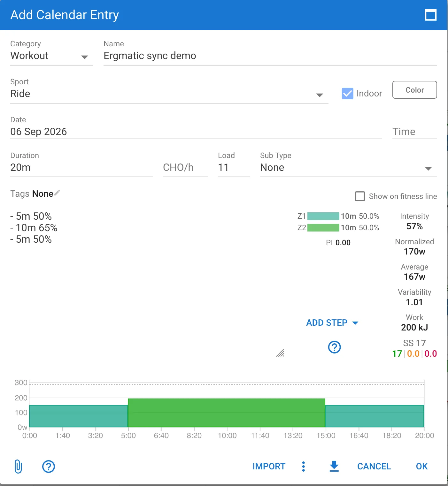Expand the ADD STEP menu
The height and width of the screenshot is (486, 448).
point(332,323)
